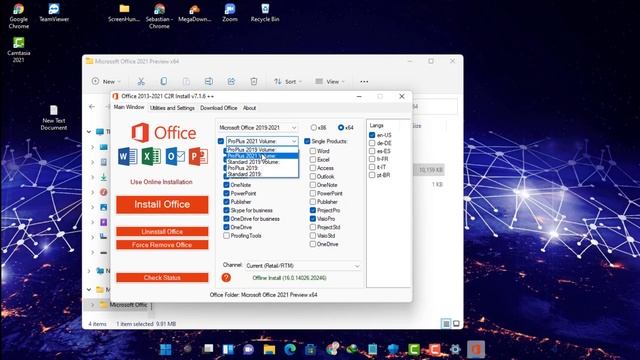Open Camtasia 2021 desktop icon
This screenshot has height=360, width=640.
point(18,49)
